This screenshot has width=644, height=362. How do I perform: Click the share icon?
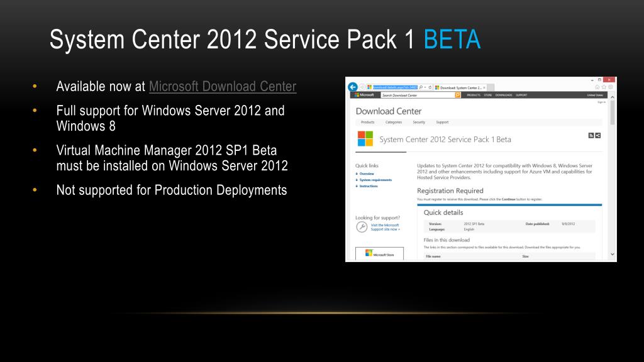598,136
